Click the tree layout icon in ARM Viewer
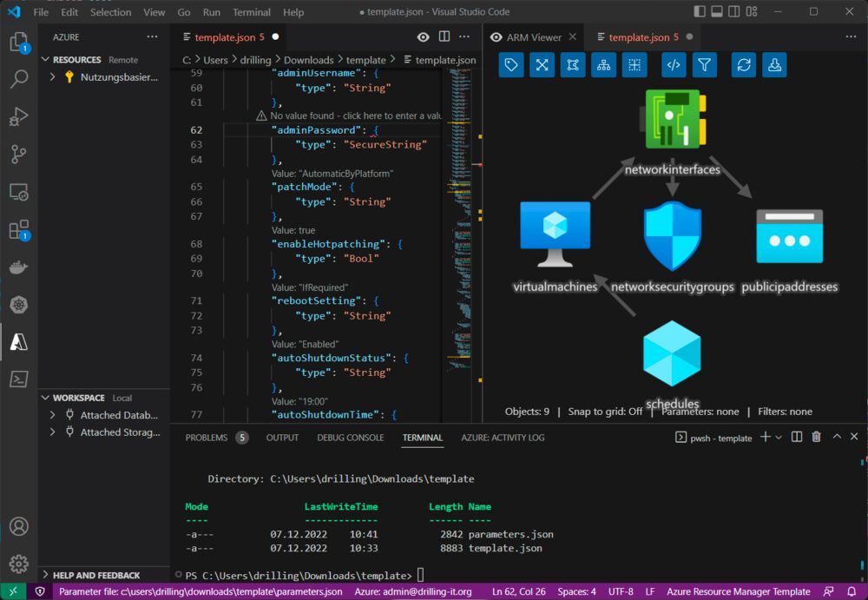 (x=603, y=65)
